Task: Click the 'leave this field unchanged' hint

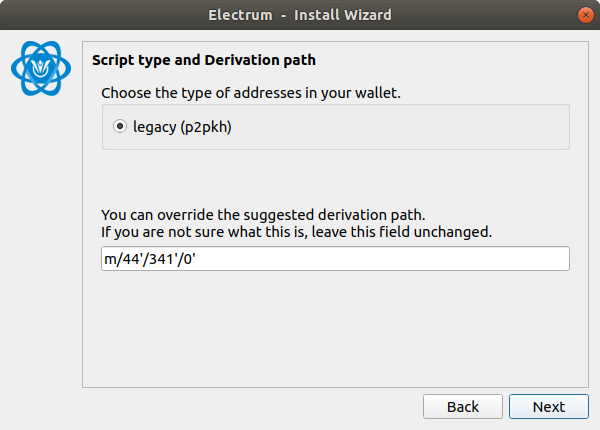Action: (402, 232)
